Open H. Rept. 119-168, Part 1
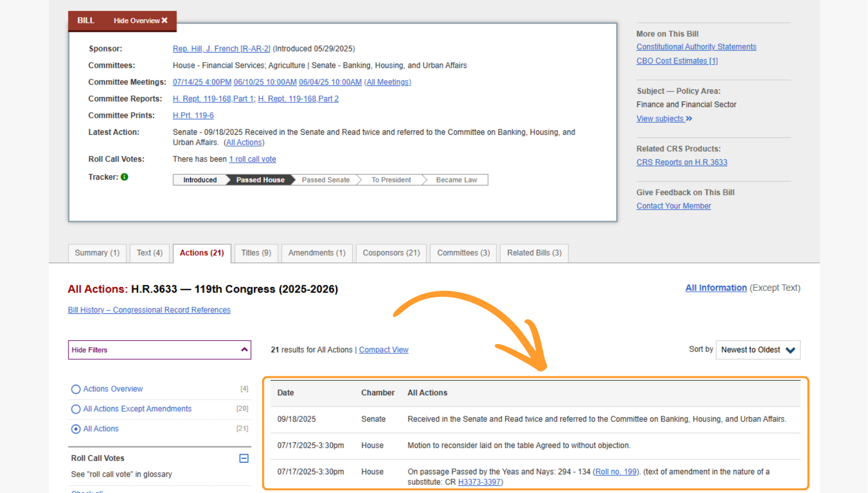This screenshot has width=868, height=493. pyautogui.click(x=213, y=99)
